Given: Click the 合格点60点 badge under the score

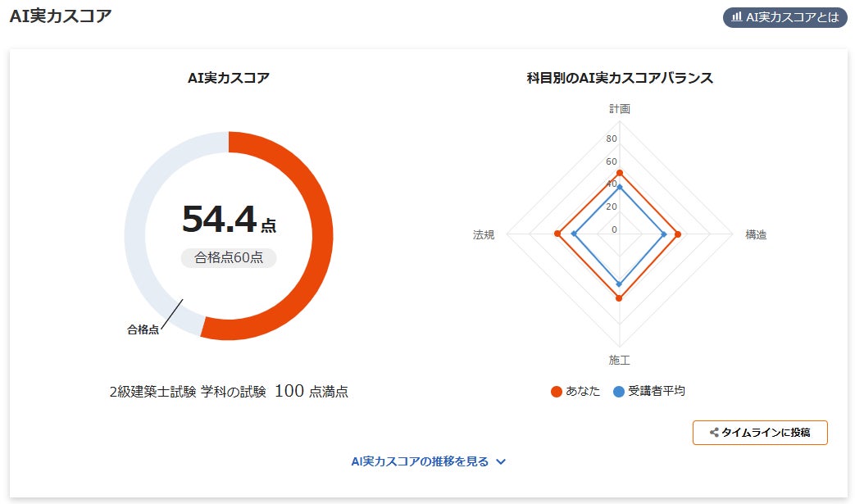Looking at the screenshot, I should [x=229, y=258].
